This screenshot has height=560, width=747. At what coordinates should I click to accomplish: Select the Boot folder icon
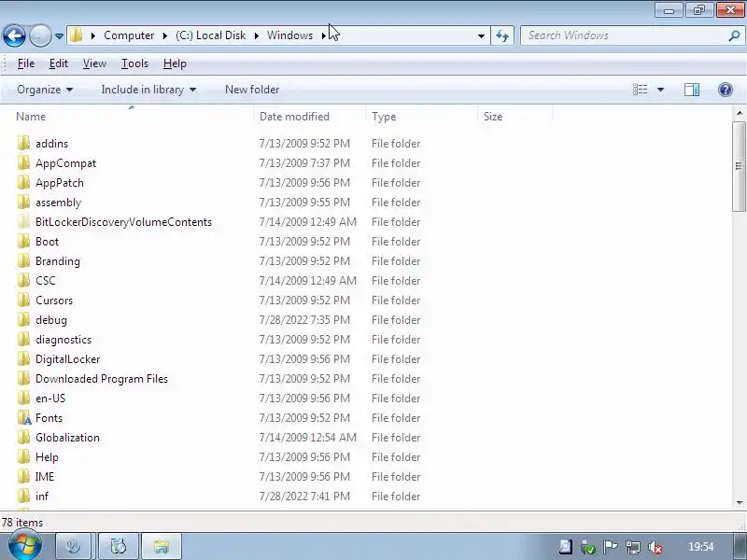23,241
